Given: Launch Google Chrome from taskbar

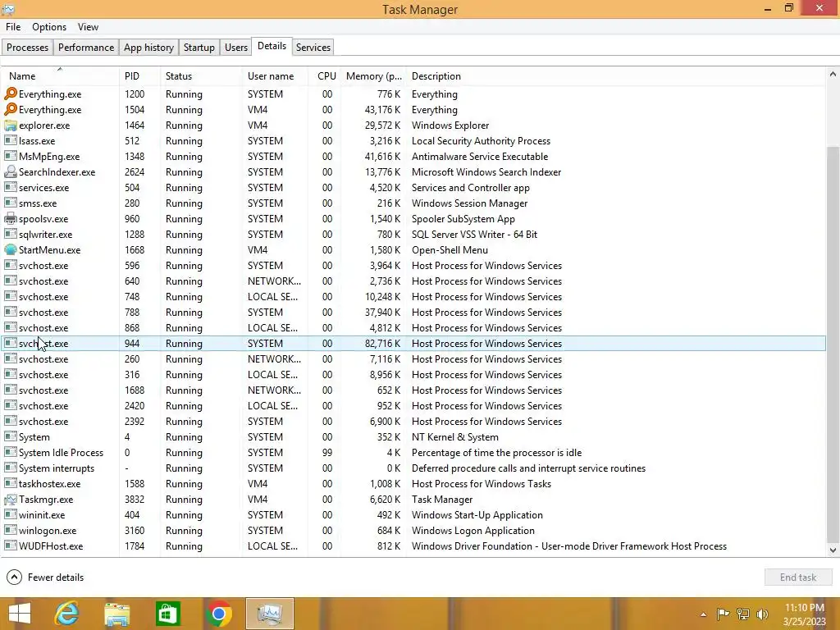Looking at the screenshot, I should point(218,614).
